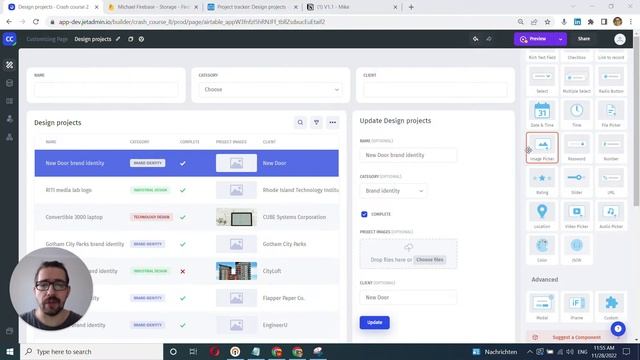Image resolution: width=640 pixels, height=360 pixels.
Task: Select the Gotham City Parks brand identity row
Action: pos(187,244)
